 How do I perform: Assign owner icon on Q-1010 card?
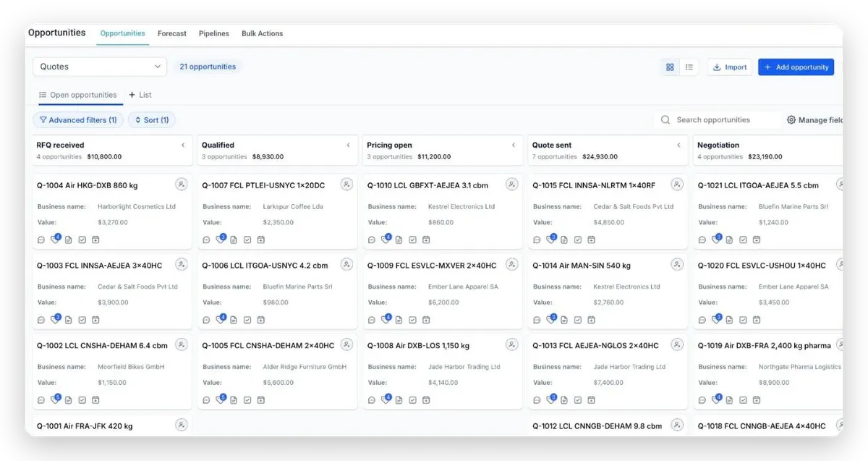click(x=511, y=185)
